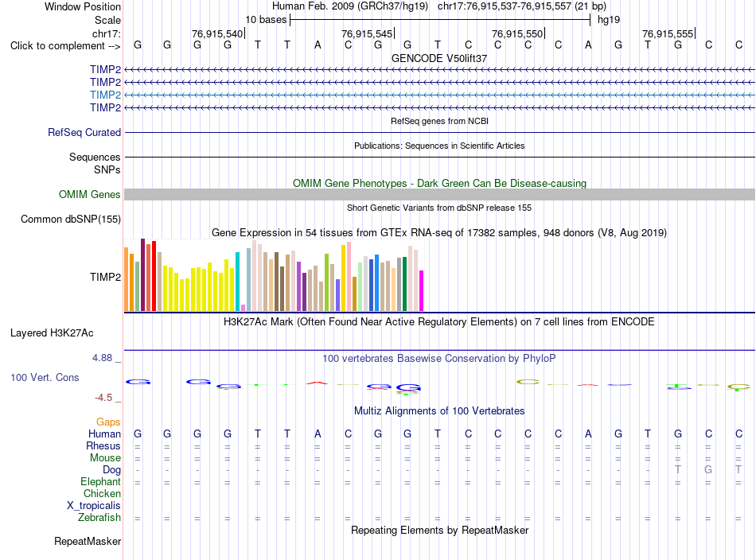The width and height of the screenshot is (756, 560).
Task: Click the OMIM Gene Phenotypes track title
Action: click(x=440, y=183)
